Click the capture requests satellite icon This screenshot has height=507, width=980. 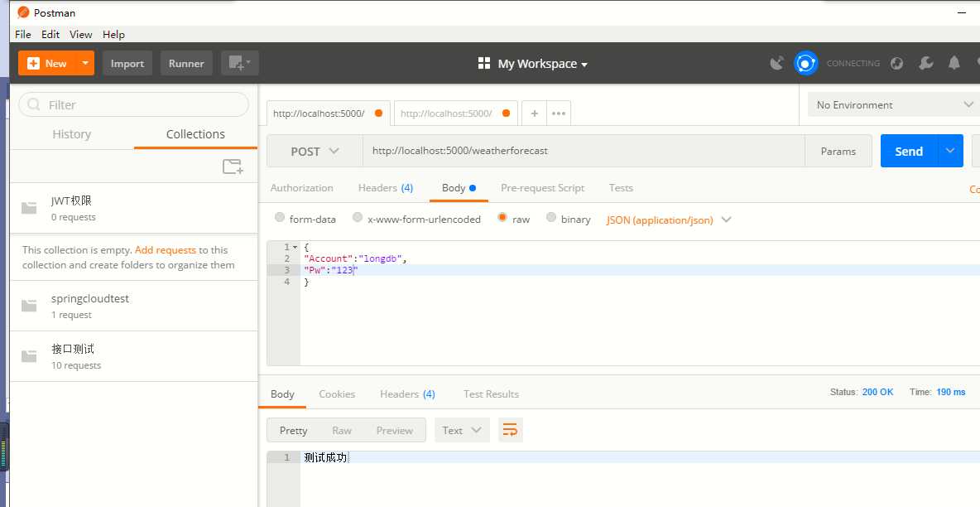(x=777, y=63)
